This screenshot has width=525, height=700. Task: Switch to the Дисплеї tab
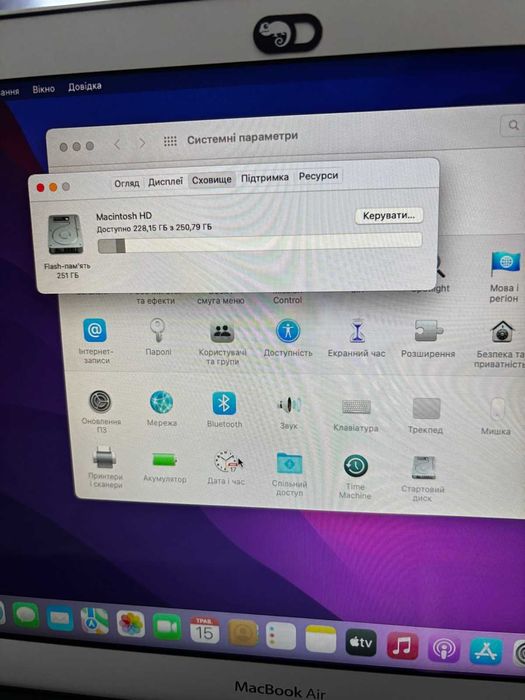[x=165, y=182]
